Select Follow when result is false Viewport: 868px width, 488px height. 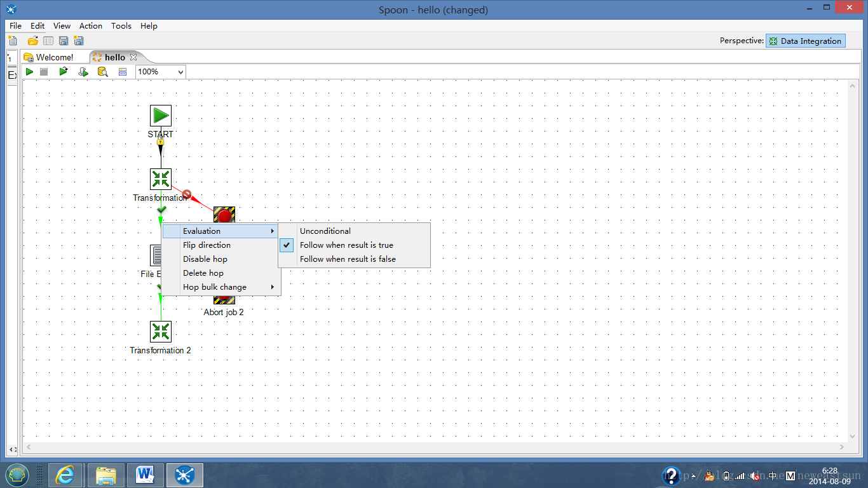pos(355,259)
